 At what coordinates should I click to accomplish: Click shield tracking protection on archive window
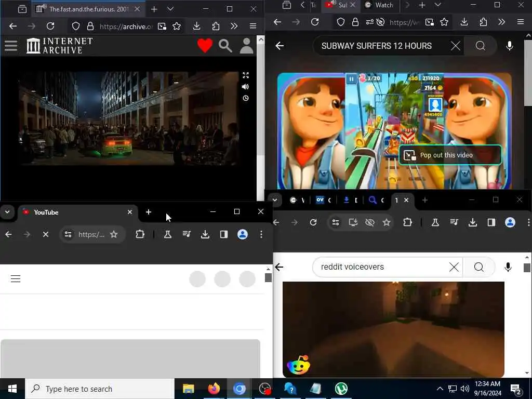(76, 26)
